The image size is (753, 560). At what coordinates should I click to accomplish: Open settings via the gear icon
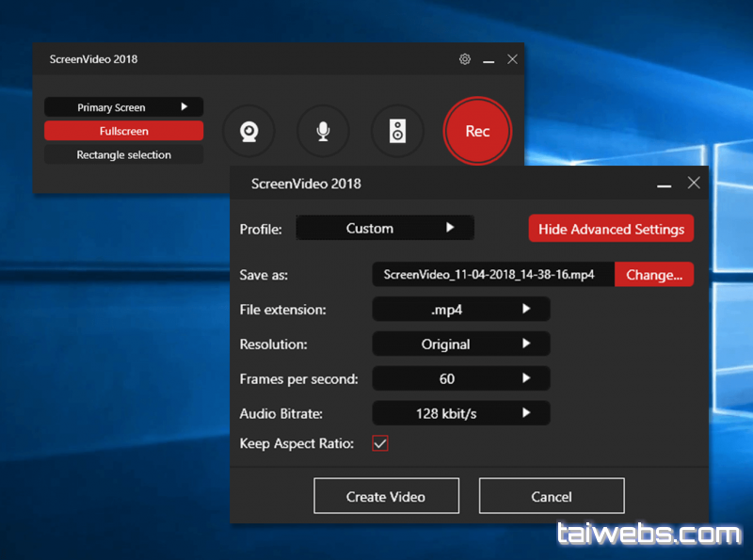point(465,59)
